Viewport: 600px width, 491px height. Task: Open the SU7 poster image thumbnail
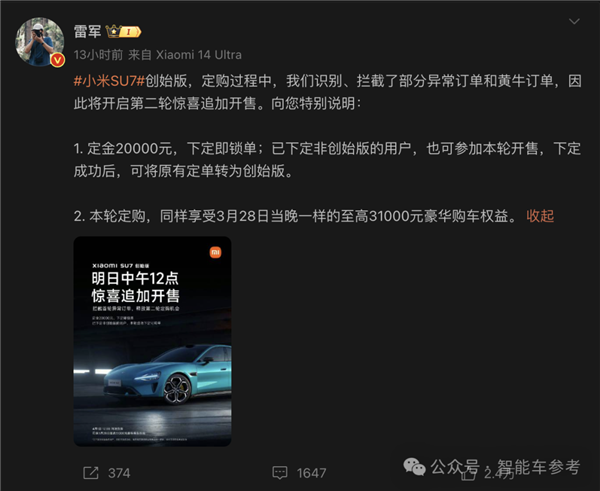tap(152, 341)
